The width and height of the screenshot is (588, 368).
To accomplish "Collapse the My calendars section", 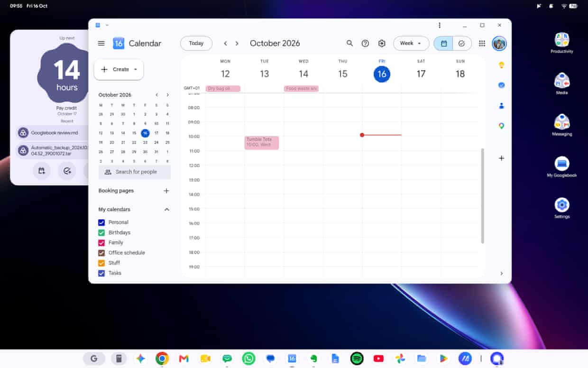I will click(x=166, y=209).
